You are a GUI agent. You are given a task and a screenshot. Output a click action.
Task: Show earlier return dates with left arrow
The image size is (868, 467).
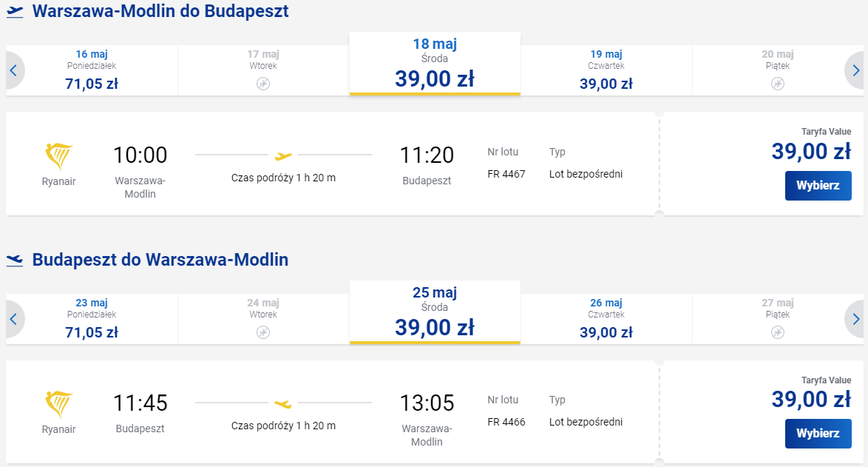(14, 319)
